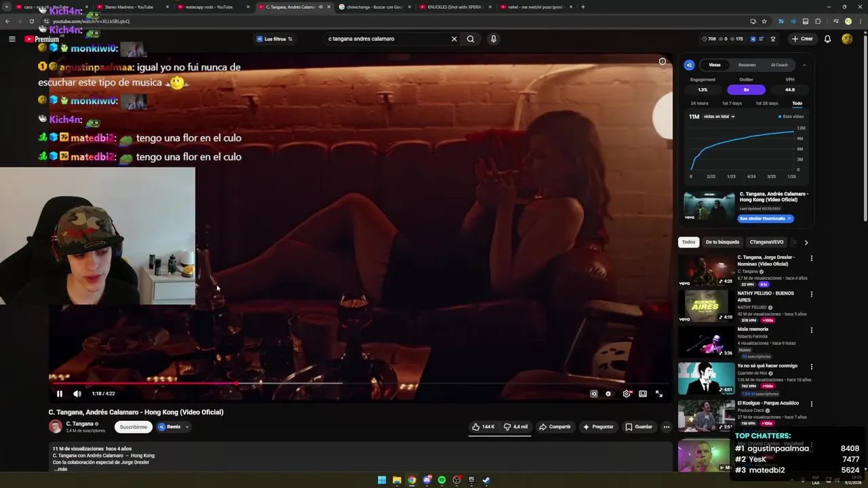The image size is (868, 488).
Task: Select Vistas tab in vidIQ panel
Action: pyautogui.click(x=715, y=65)
